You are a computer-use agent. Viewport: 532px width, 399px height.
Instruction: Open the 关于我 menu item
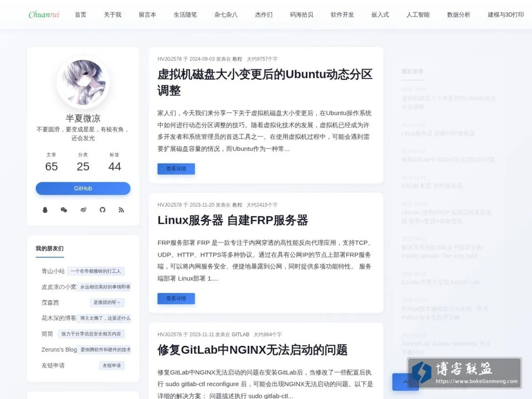coord(113,15)
